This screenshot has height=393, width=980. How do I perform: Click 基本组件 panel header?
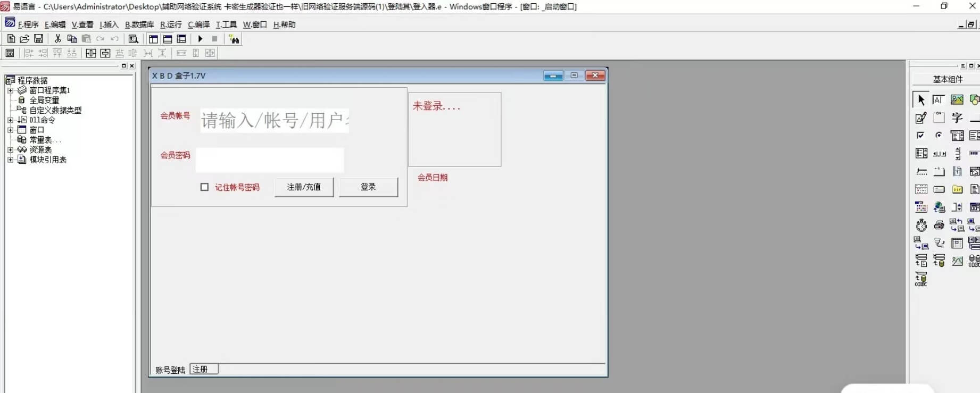click(948, 79)
